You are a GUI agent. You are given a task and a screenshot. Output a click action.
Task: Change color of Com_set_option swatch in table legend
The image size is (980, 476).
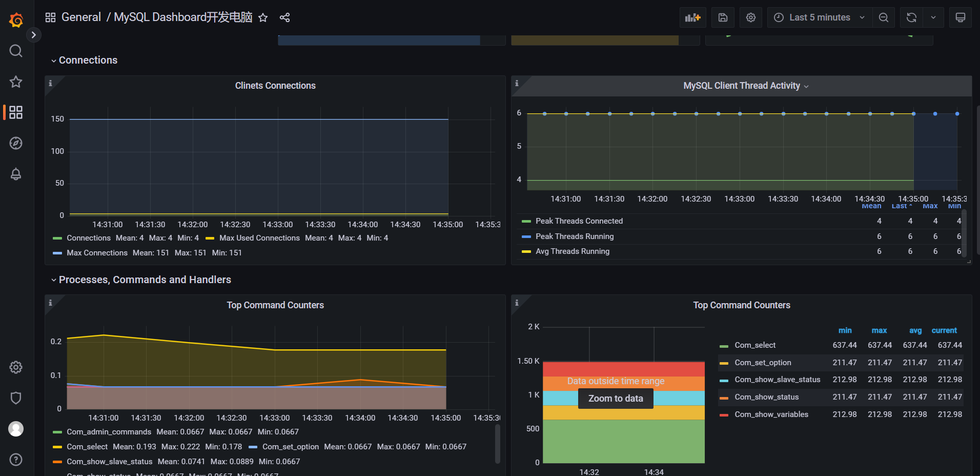(724, 363)
